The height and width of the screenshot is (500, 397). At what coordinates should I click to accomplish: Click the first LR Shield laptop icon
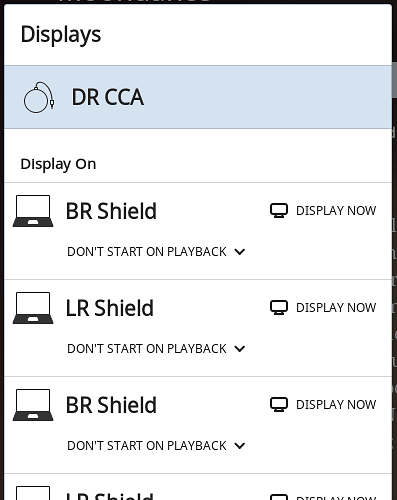click(33, 308)
